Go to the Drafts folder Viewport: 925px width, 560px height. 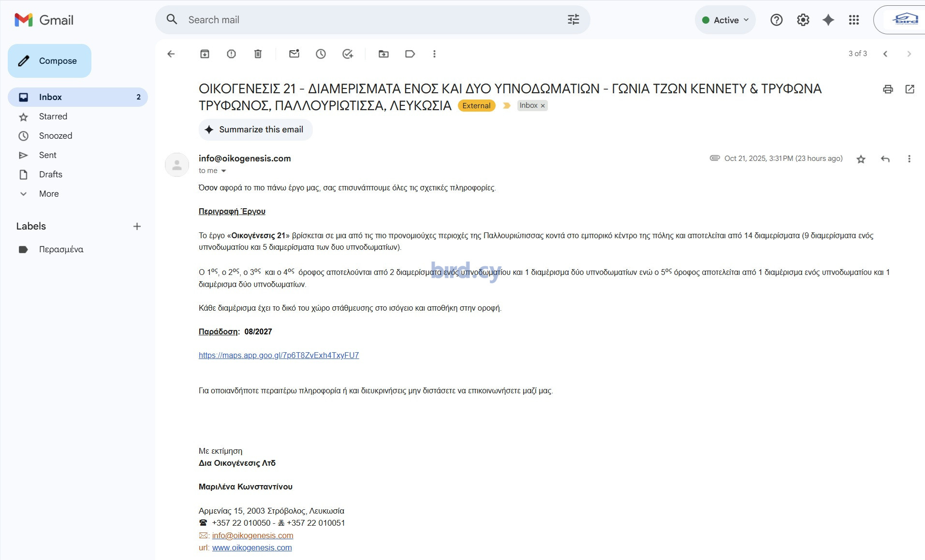[51, 174]
